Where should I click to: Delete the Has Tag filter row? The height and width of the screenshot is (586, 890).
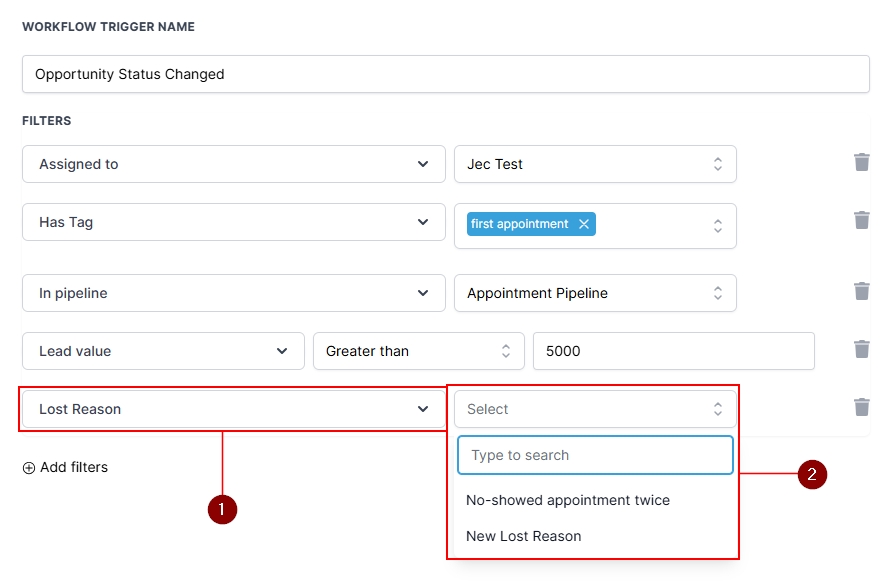[x=861, y=220]
